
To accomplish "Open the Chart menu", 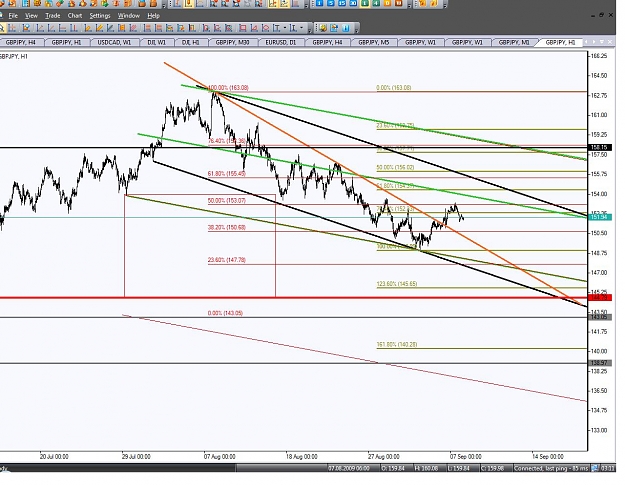I will tap(75, 16).
